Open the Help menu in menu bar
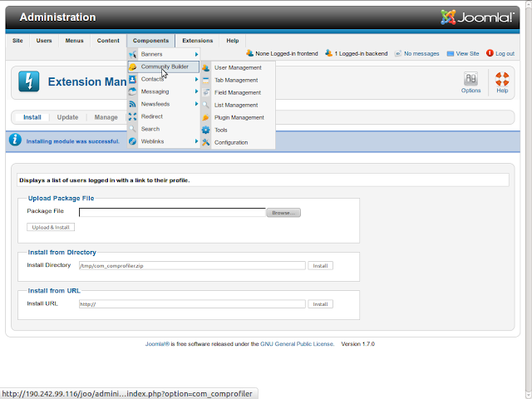Image resolution: width=532 pixels, height=399 pixels. [x=233, y=41]
